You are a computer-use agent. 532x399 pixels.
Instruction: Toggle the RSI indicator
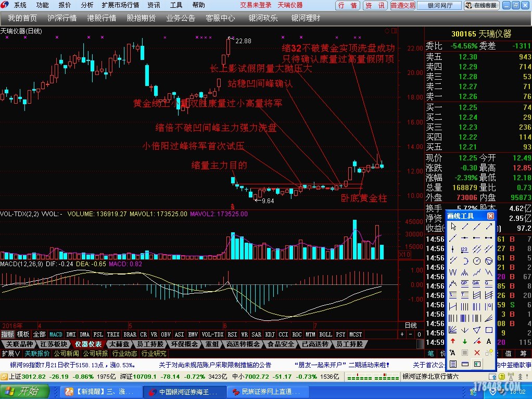coord(232,334)
